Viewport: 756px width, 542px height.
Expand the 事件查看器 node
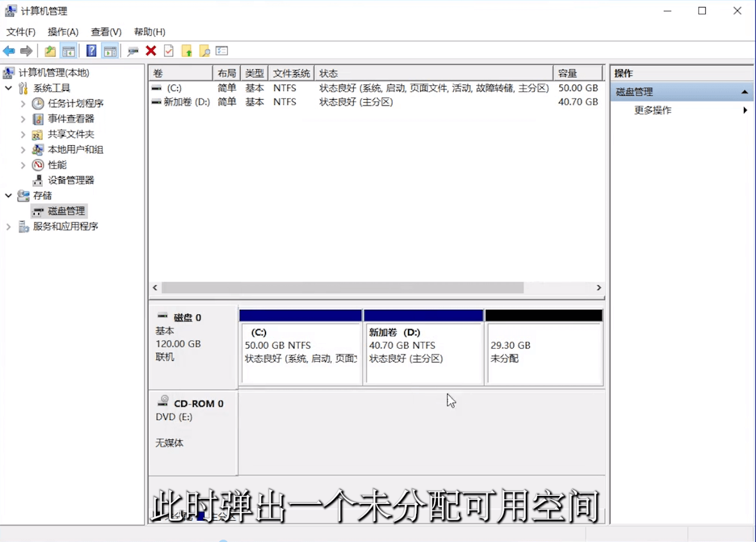23,119
